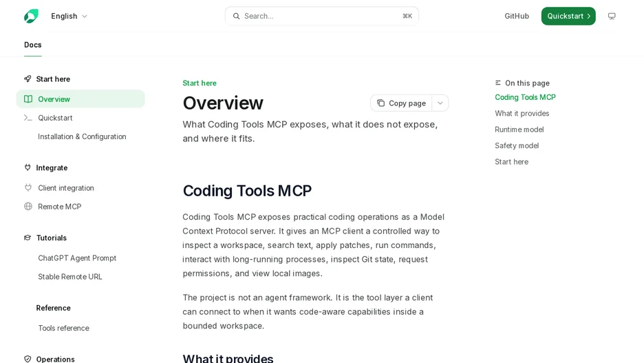This screenshot has height=363, width=644.
Task: Click the plug icon beside Integrate heading
Action: point(28,168)
